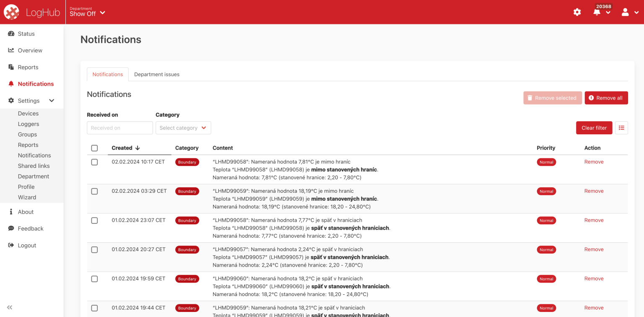The height and width of the screenshot is (317, 644).
Task: Focus the Received on date field
Action: pyautogui.click(x=120, y=128)
